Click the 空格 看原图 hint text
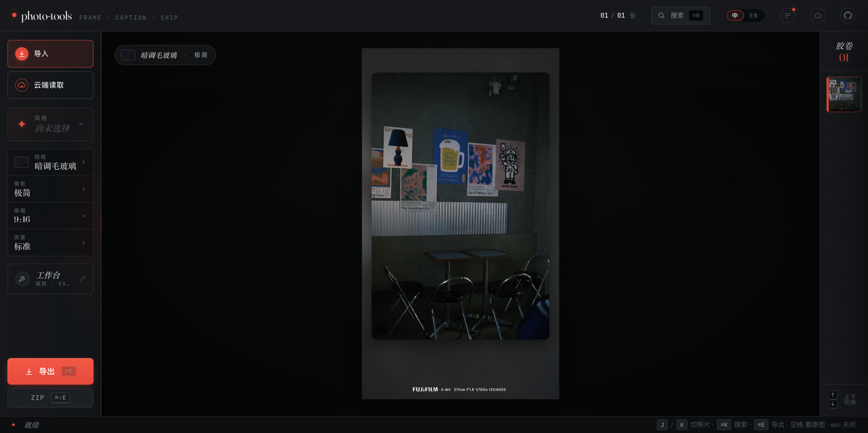The width and height of the screenshot is (868, 433). click(807, 425)
